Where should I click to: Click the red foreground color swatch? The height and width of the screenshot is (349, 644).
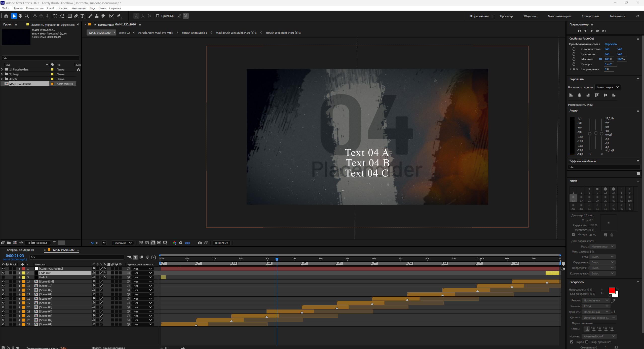612,290
